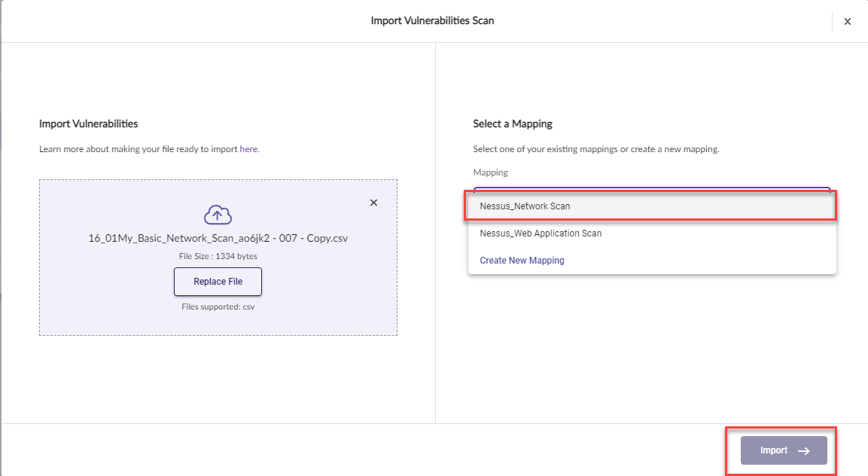The height and width of the screenshot is (476, 868).
Task: Click the Import button label
Action: [x=773, y=450]
